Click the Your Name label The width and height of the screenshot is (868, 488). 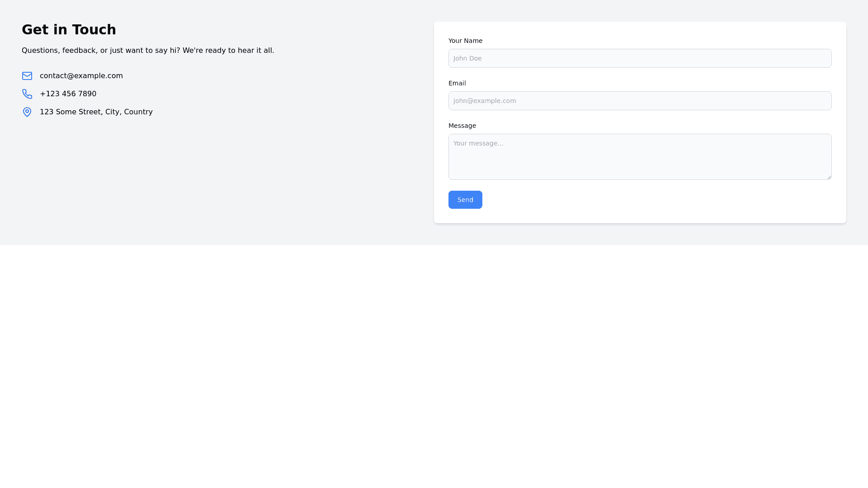point(465,41)
